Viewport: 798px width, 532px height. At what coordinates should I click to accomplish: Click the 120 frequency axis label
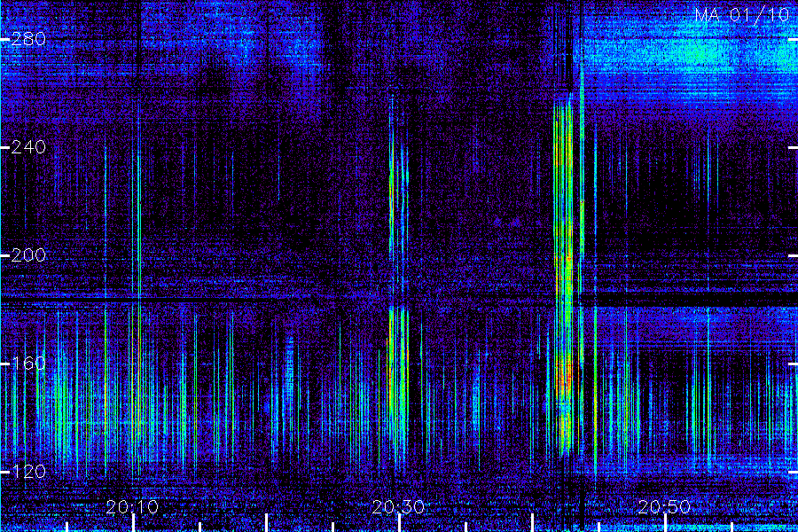point(28,472)
